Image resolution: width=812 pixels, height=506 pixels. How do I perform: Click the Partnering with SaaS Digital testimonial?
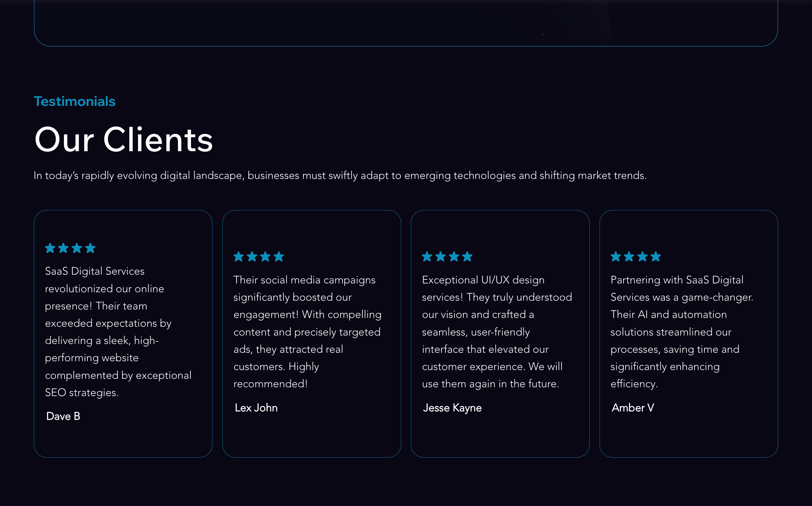682,332
